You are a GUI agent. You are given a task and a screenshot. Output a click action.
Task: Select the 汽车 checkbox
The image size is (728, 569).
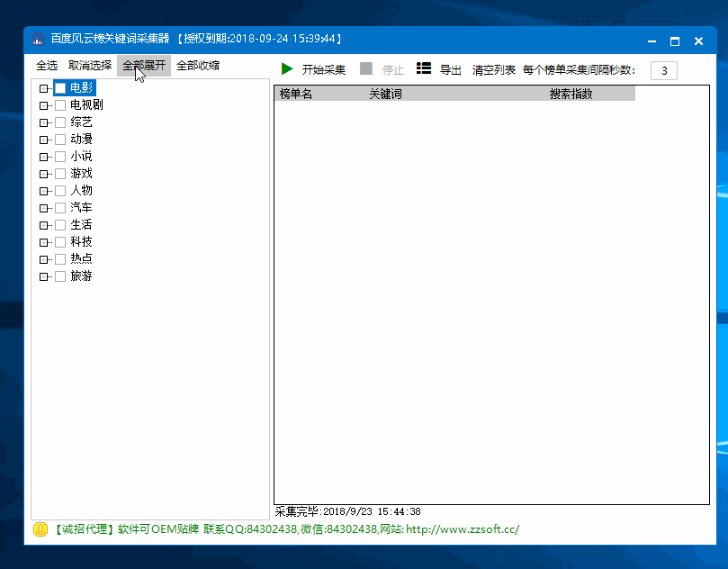59,207
